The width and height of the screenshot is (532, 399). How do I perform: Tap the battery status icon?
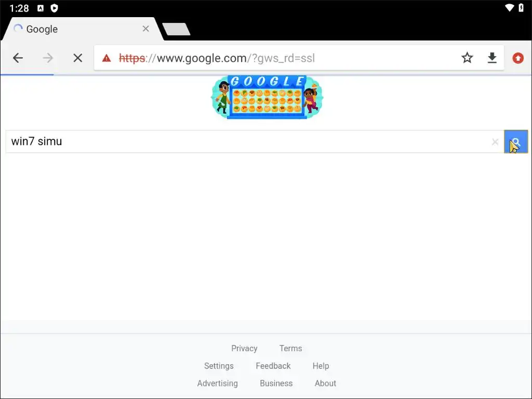521,8
